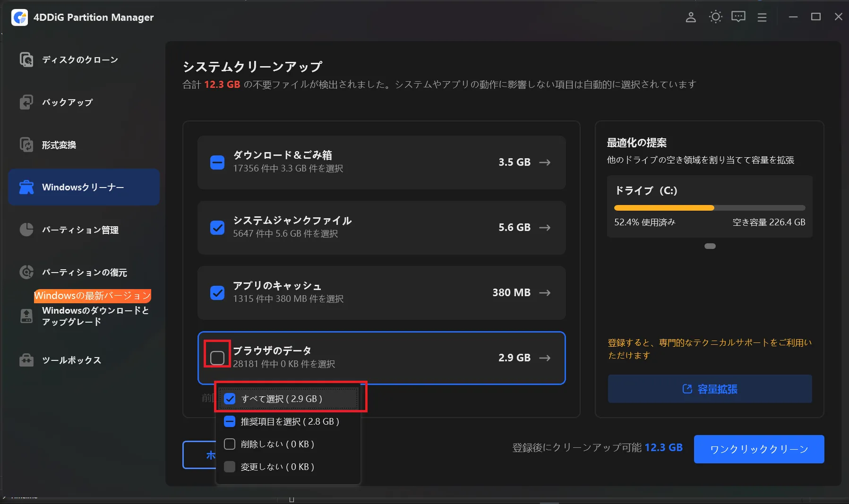Image resolution: width=849 pixels, height=504 pixels.
Task: Click the ディスクのクローン sidebar icon
Action: (26, 60)
